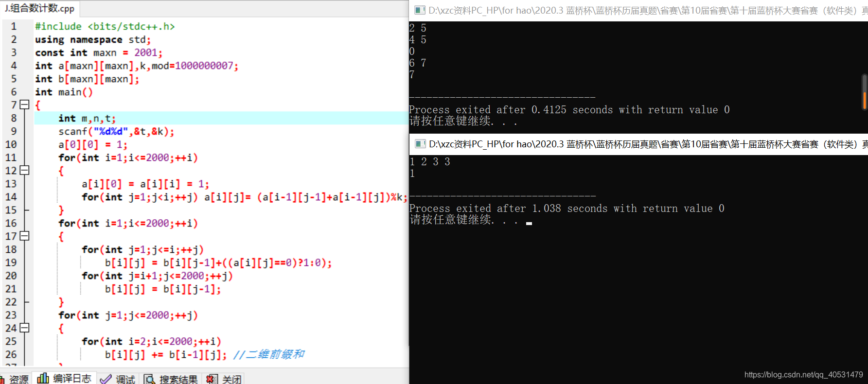Click 'a[i][0] = a[i][i] = 1;' line
The image size is (868, 384).
point(145,184)
